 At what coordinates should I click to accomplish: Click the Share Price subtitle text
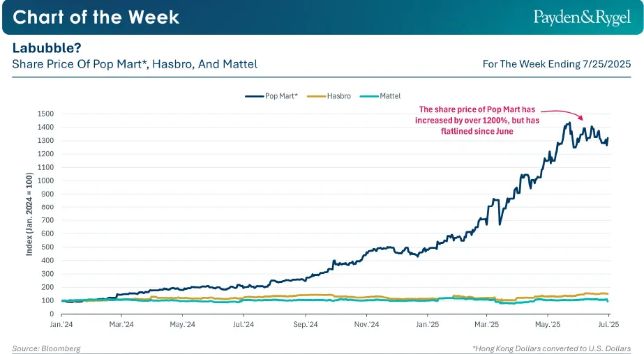pyautogui.click(x=135, y=64)
